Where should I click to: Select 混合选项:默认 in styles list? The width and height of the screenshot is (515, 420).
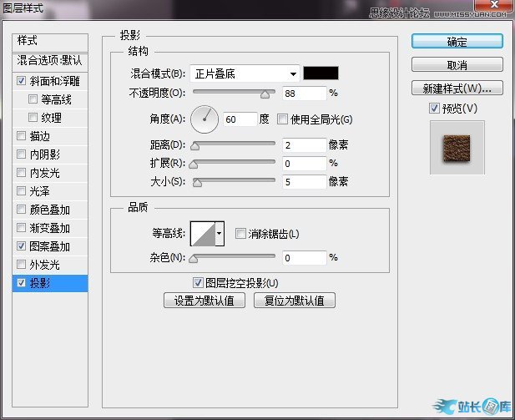[x=51, y=61]
